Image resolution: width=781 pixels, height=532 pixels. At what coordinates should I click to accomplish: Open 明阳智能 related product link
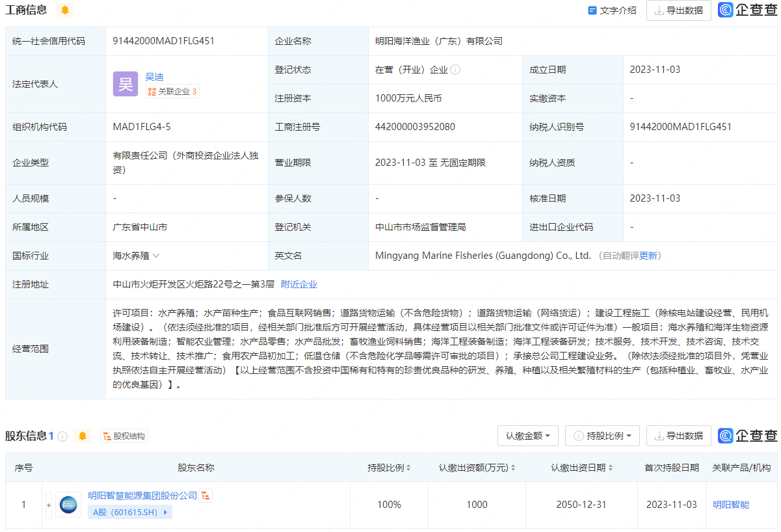pos(731,505)
